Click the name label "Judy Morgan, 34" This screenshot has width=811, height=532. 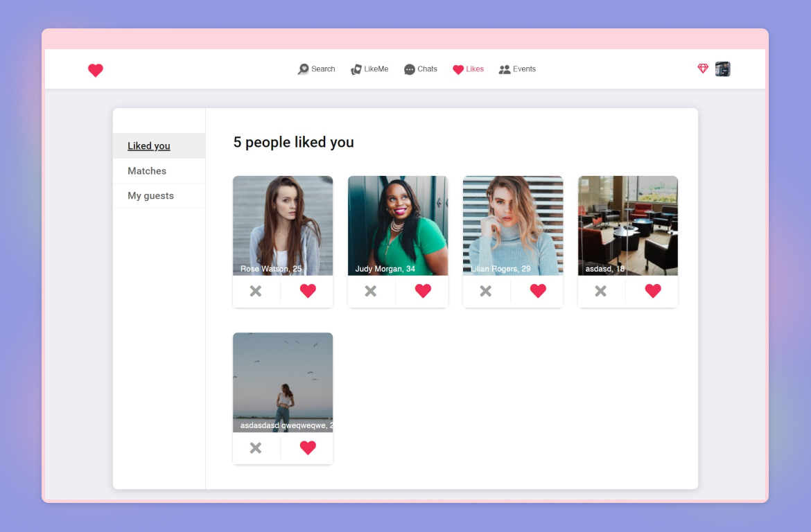tap(385, 269)
